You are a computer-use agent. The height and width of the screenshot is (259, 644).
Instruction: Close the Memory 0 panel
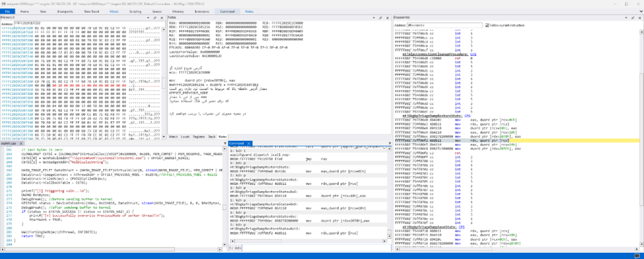(161, 18)
